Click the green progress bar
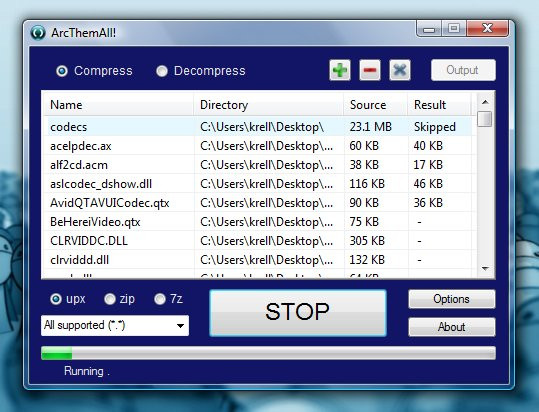 point(268,353)
